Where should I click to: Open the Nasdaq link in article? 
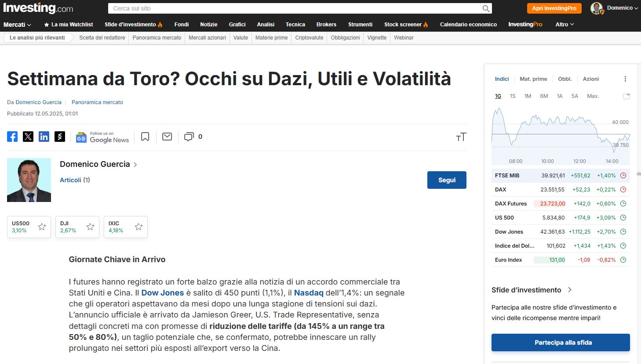pyautogui.click(x=309, y=293)
